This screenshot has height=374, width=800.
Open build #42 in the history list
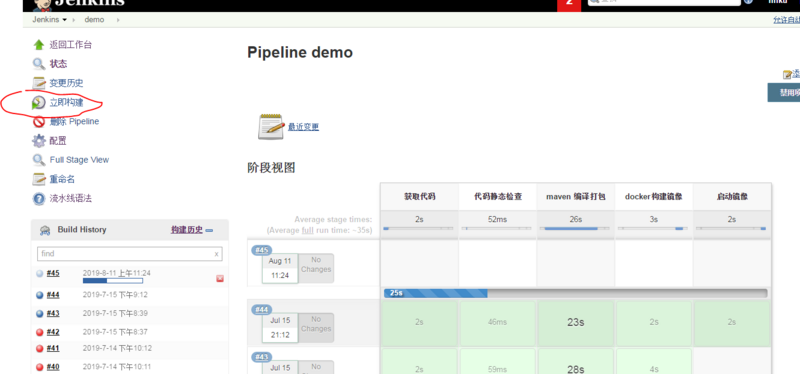tap(53, 332)
